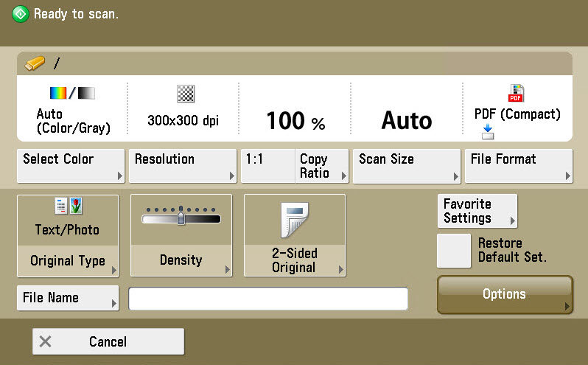588x365 pixels.
Task: Click the X icon on Cancel
Action: point(46,341)
